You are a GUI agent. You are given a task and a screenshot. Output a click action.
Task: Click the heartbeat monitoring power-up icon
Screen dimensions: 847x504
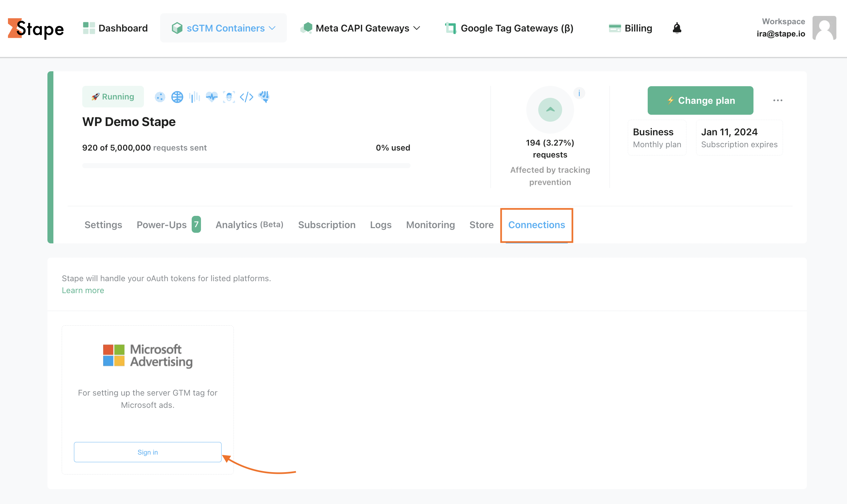coord(212,97)
